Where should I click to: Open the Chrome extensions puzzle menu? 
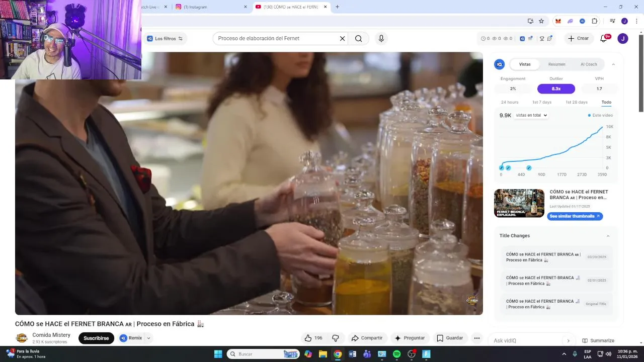tap(595, 21)
